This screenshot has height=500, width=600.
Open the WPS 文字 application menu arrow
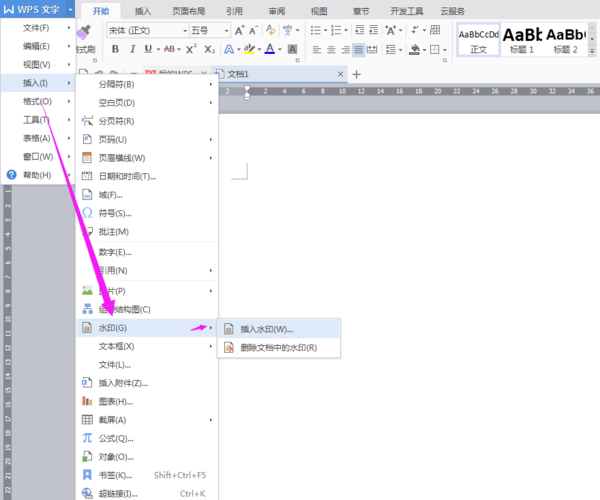pyautogui.click(x=70, y=10)
